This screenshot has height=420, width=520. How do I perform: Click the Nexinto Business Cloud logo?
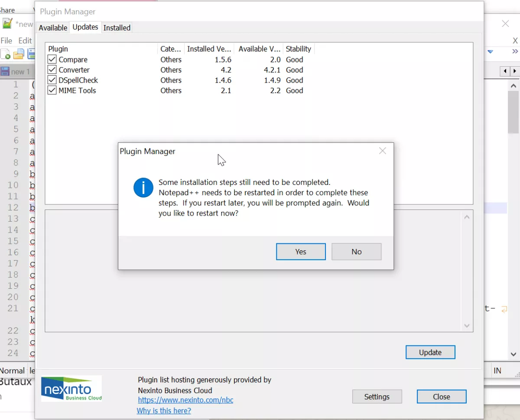71,388
